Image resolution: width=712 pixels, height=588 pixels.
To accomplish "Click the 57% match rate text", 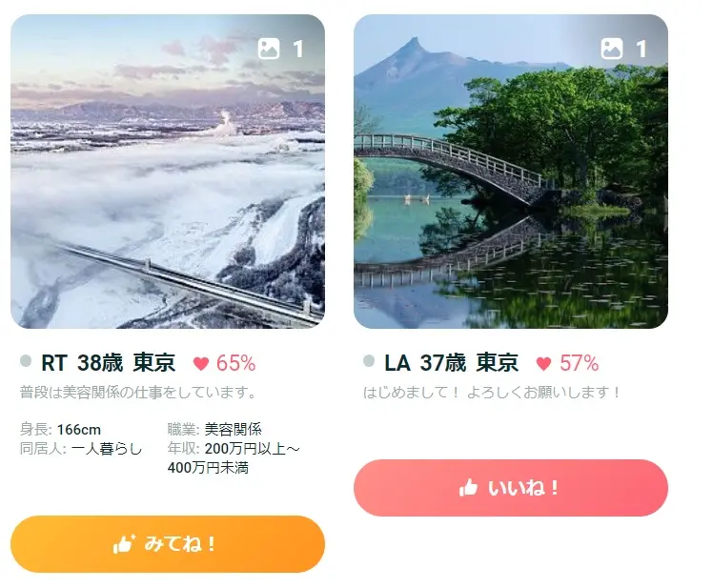I will (579, 363).
